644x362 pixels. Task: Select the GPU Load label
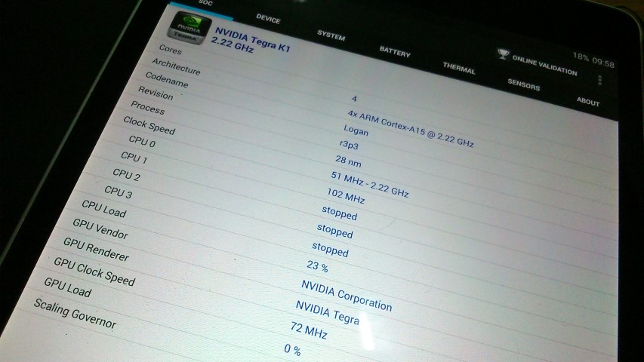click(x=68, y=287)
